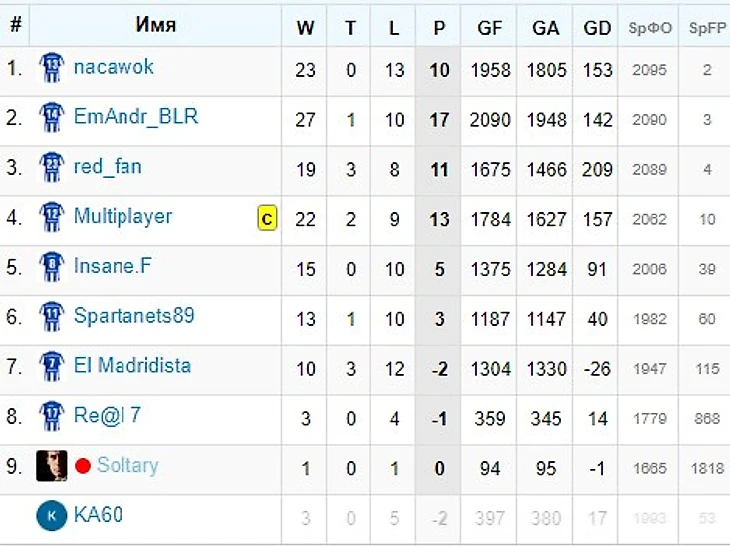The width and height of the screenshot is (730, 546).
Task: Sort table by the Имя name header
Action: (x=155, y=24)
